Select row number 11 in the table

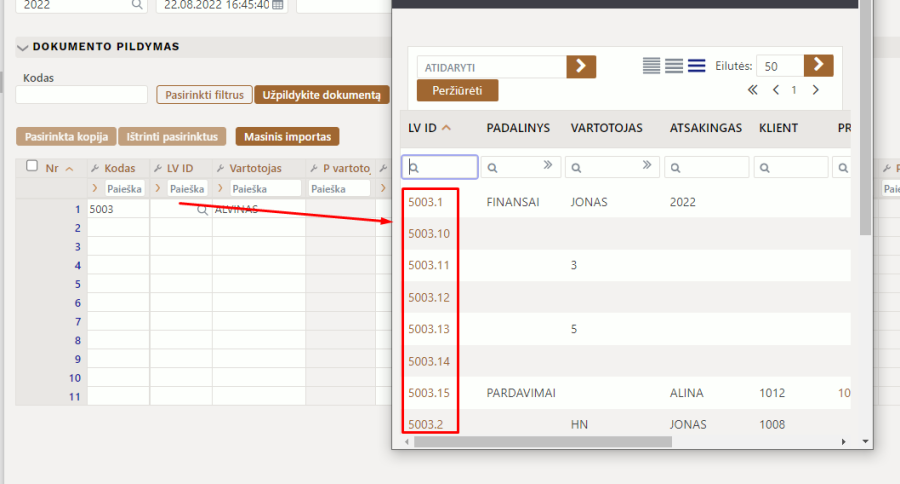click(75, 397)
